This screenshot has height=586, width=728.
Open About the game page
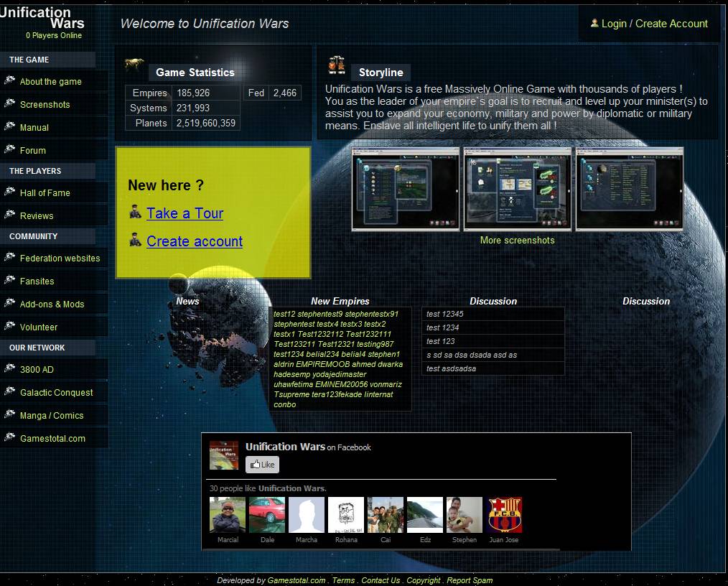(x=50, y=82)
